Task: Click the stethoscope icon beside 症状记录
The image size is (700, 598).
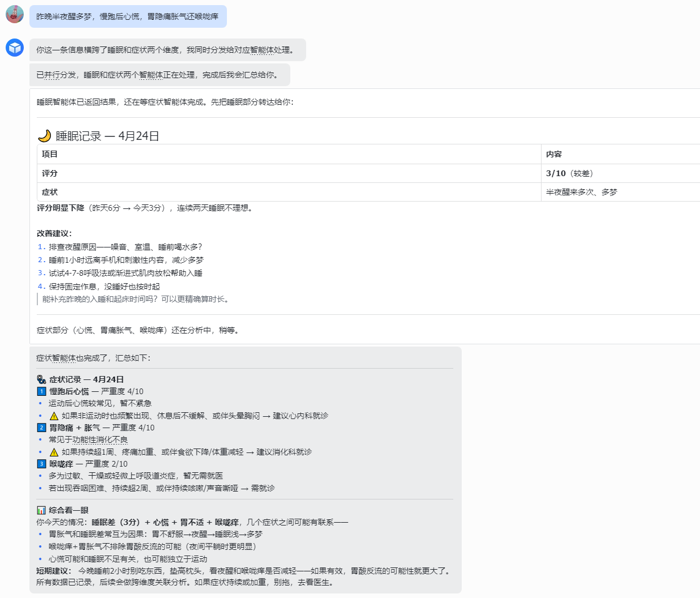Action: (x=41, y=379)
